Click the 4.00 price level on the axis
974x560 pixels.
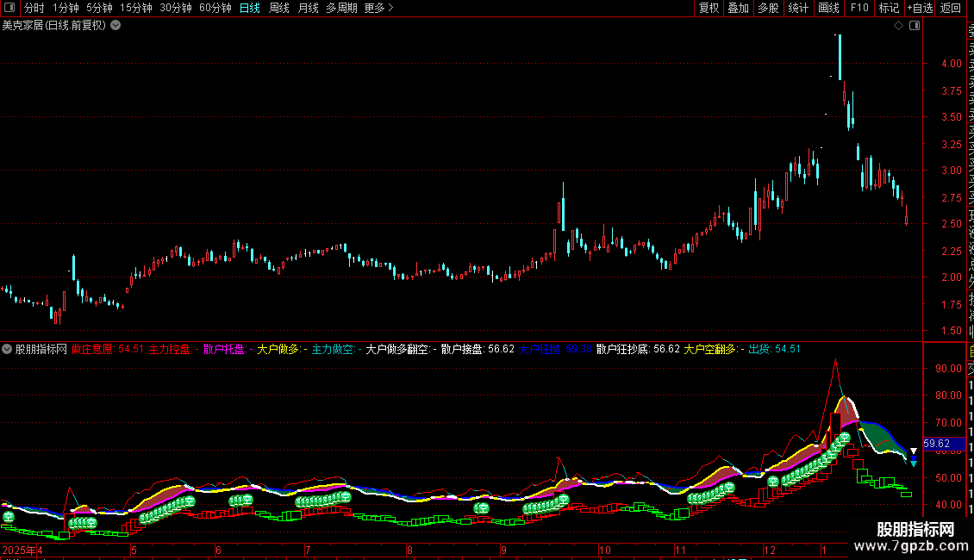coord(951,64)
